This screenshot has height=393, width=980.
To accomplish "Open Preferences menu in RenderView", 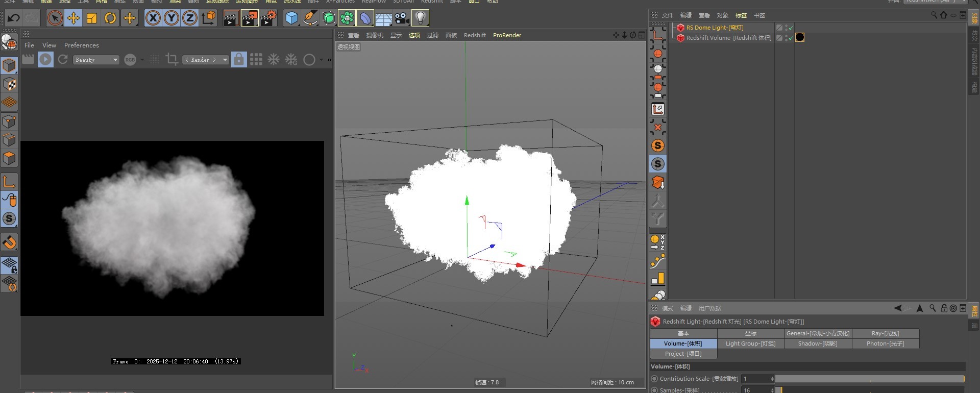I will click(x=81, y=45).
